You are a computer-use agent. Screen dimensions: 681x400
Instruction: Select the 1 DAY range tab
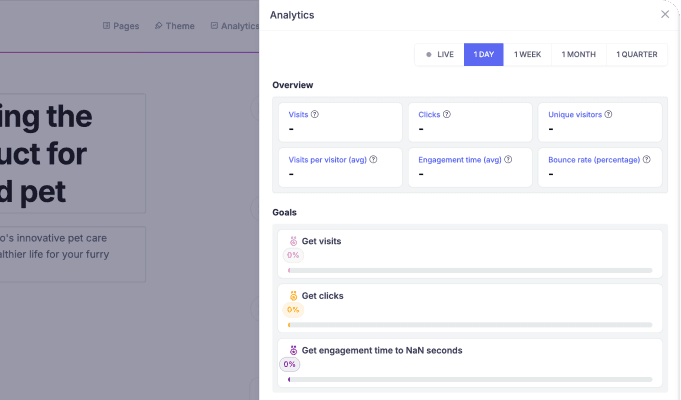click(484, 54)
